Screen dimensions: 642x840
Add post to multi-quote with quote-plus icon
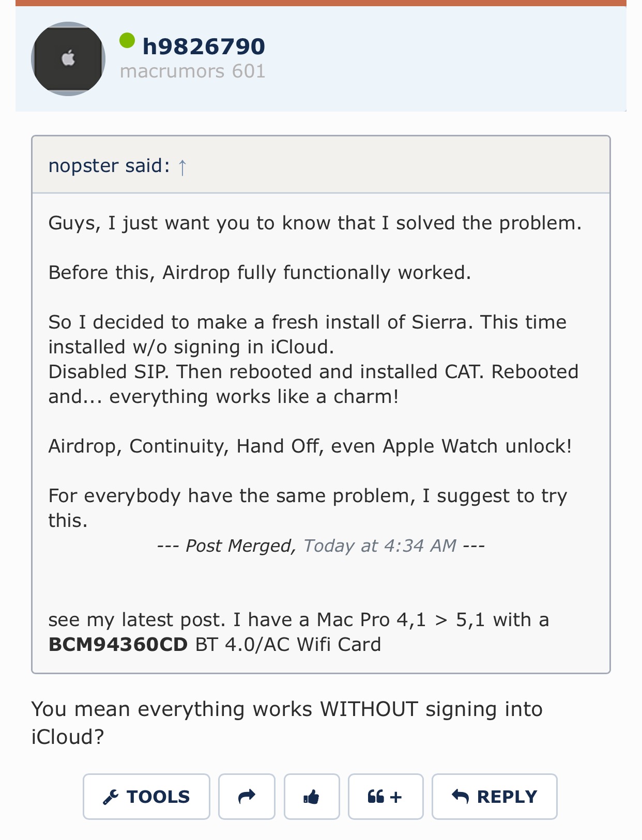[385, 797]
